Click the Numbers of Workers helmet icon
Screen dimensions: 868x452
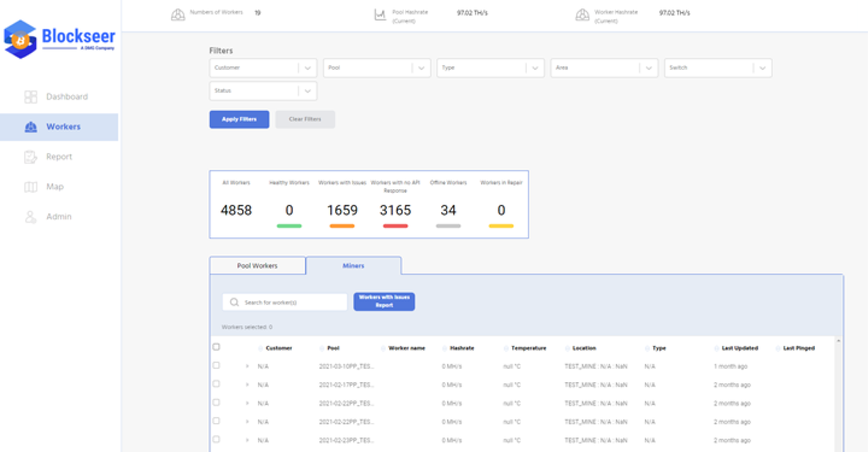coord(178,15)
